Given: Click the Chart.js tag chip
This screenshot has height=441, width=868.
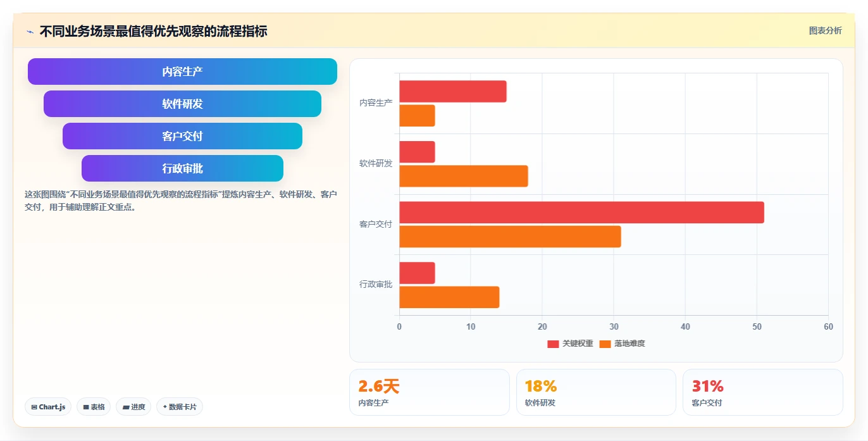Looking at the screenshot, I should point(48,407).
